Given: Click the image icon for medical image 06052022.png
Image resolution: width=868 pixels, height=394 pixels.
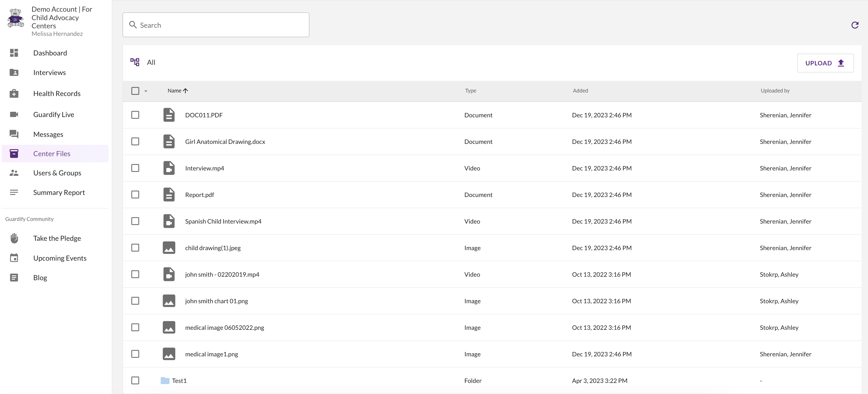Looking at the screenshot, I should tap(169, 327).
